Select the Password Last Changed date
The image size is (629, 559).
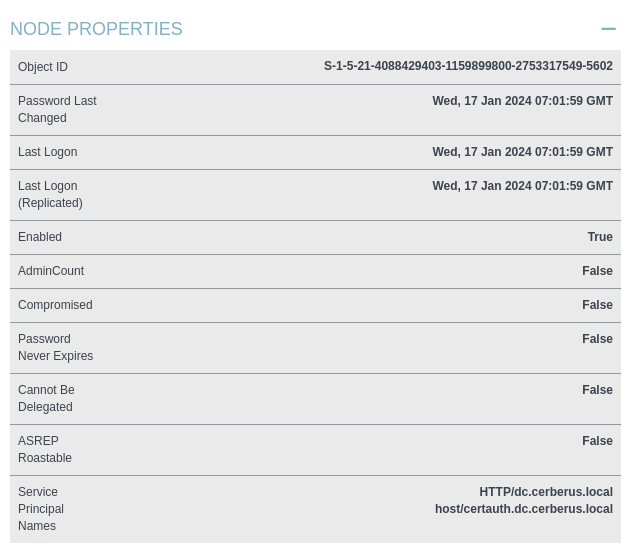[x=522, y=101]
